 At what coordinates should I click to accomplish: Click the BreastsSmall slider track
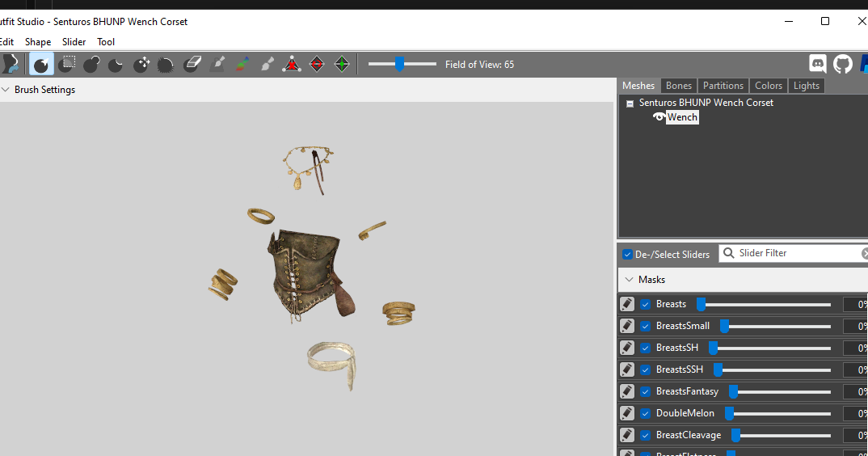(x=776, y=327)
